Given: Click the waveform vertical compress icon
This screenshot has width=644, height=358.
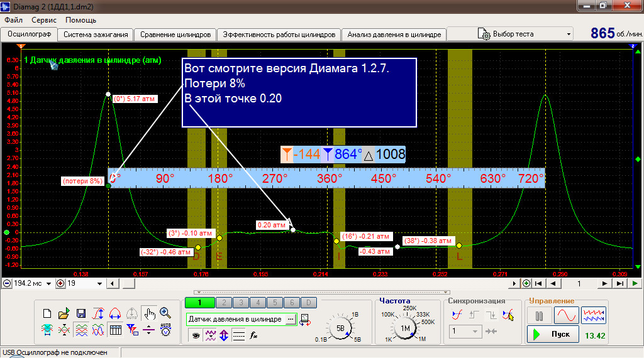Looking at the screenshot, I should click(64, 330).
